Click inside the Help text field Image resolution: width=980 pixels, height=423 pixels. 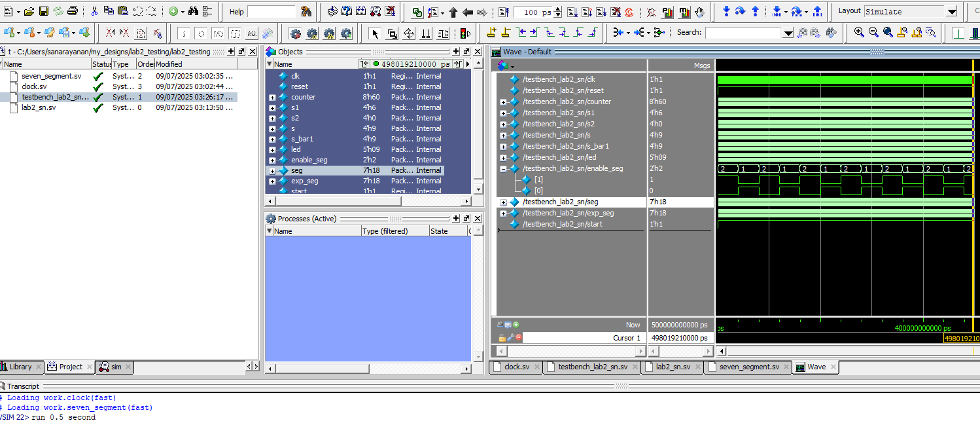click(x=271, y=12)
